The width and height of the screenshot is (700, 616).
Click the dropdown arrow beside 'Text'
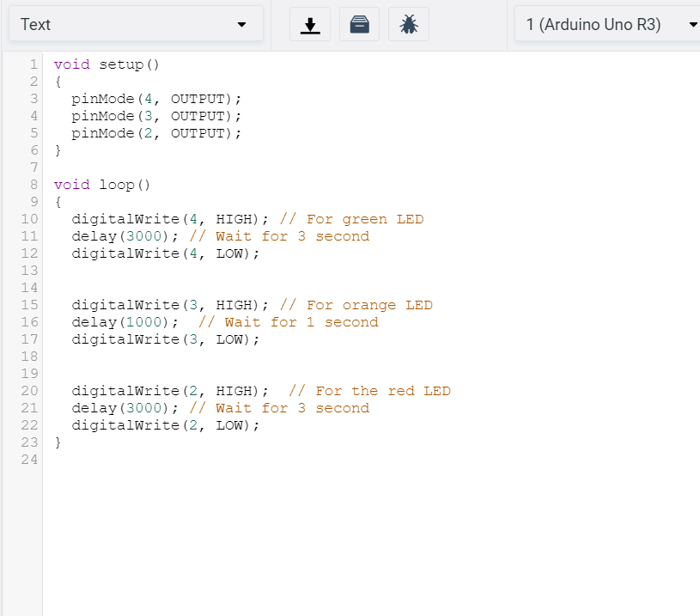[x=243, y=26]
